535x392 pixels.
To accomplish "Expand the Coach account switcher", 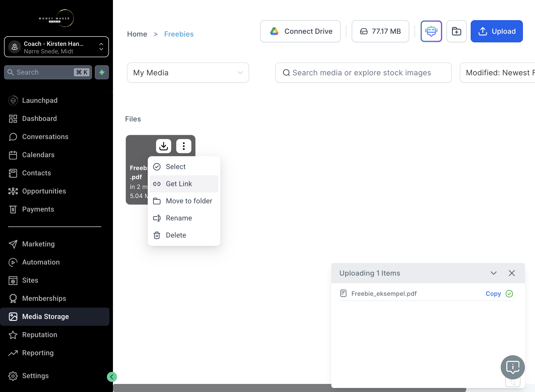I will tap(56, 47).
